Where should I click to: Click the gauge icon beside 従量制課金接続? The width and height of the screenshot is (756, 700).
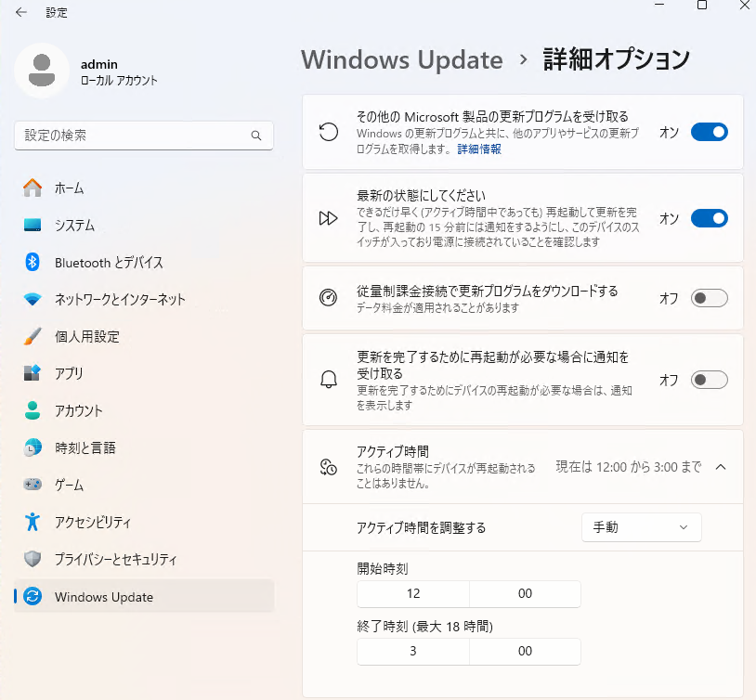tap(329, 297)
